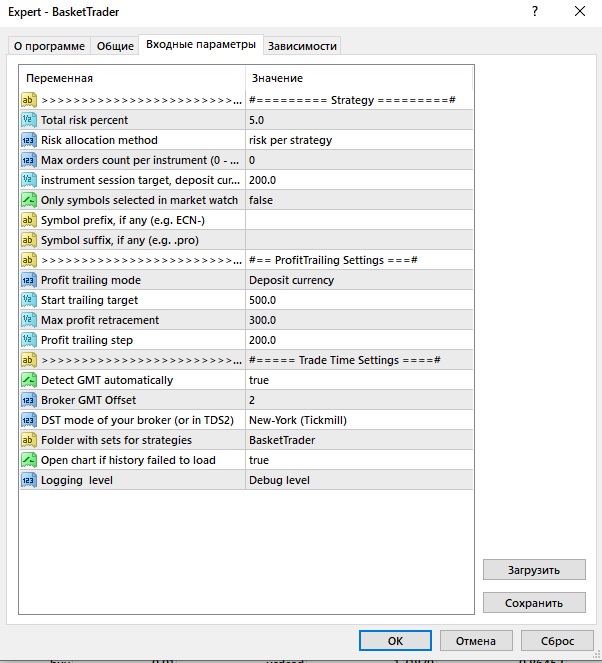Open the Risk allocation method value list
Image resolution: width=602 pixels, height=663 pixels.
[359, 140]
